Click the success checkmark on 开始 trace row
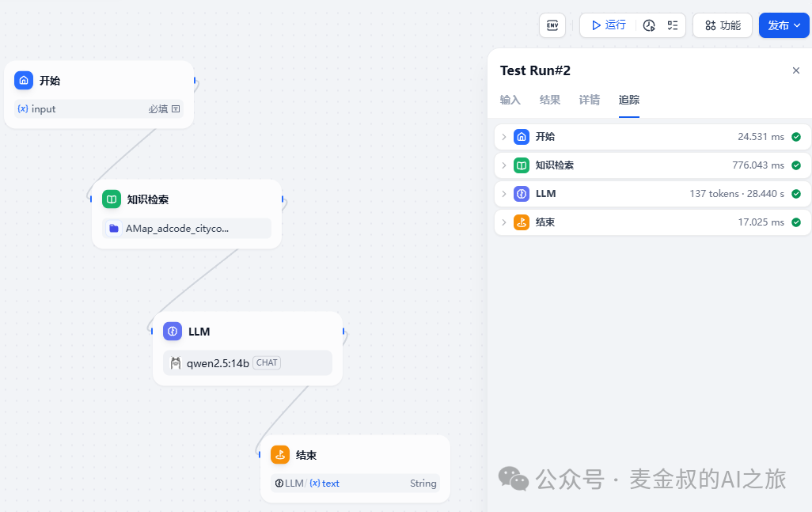Screen dimensions: 812x512 pyautogui.click(x=796, y=137)
